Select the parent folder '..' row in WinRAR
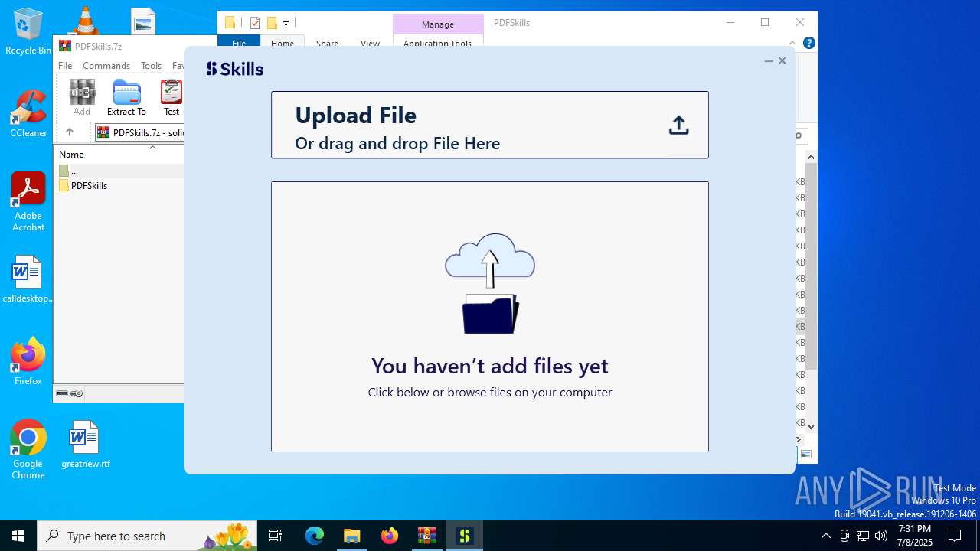 click(119, 171)
